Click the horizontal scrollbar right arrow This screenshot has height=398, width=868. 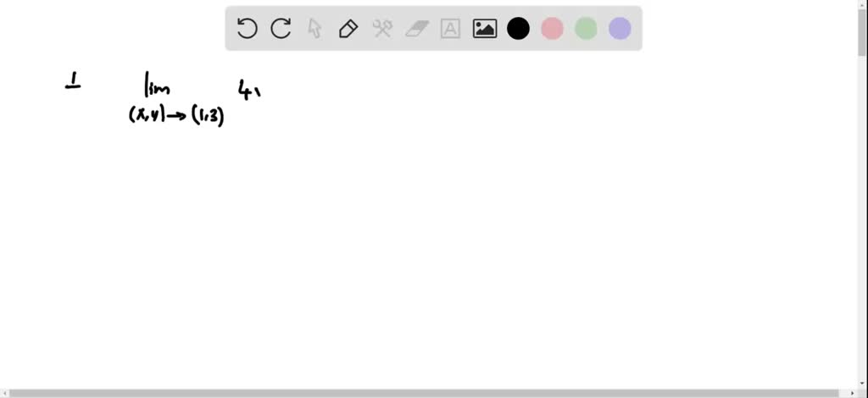pyautogui.click(x=853, y=393)
